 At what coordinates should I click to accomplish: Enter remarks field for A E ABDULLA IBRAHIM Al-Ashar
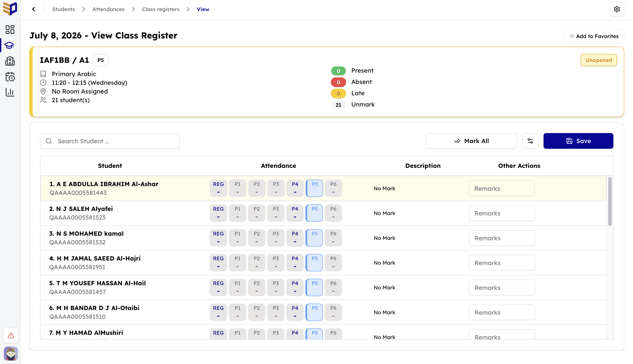[x=501, y=189]
